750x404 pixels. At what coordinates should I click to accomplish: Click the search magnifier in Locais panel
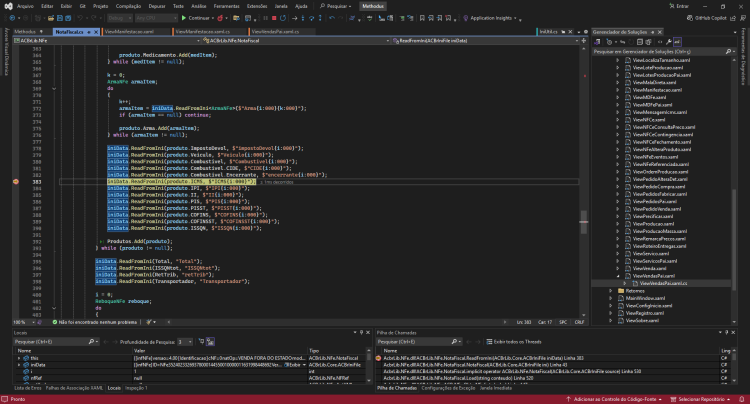91,342
